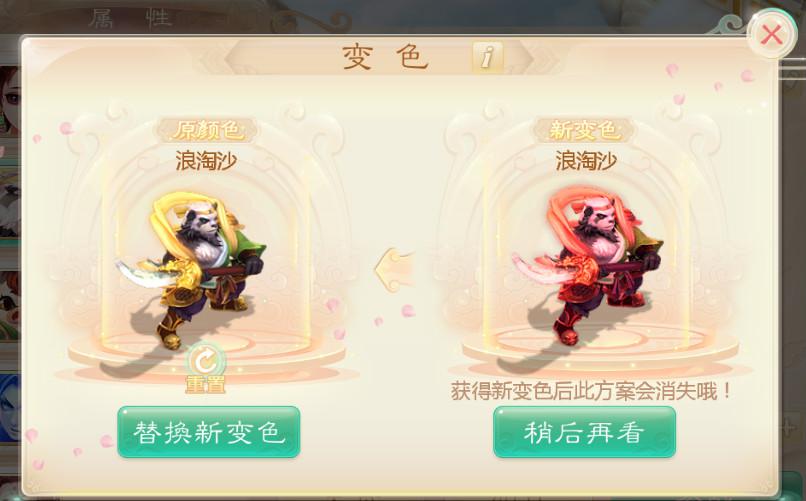
Task: Select the red-haired avatar in left sidebar
Action: (x=9, y=308)
